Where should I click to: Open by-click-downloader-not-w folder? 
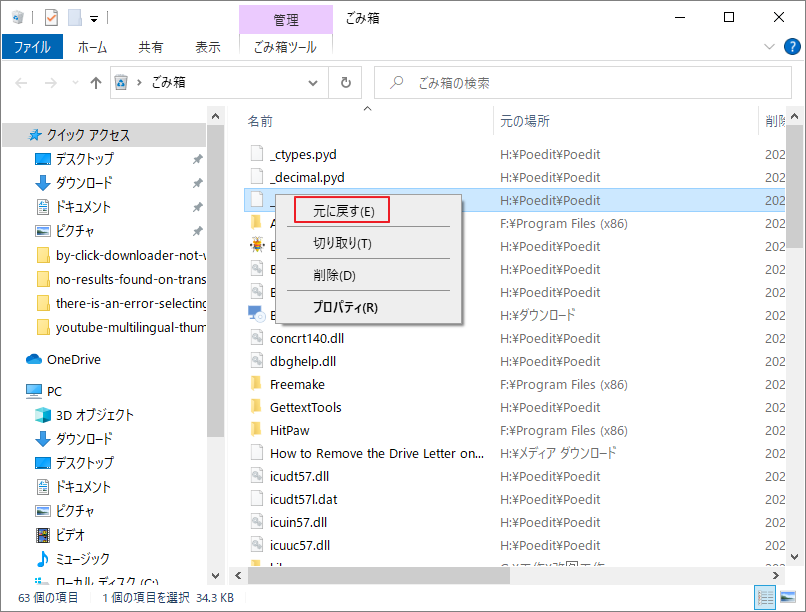click(131, 255)
